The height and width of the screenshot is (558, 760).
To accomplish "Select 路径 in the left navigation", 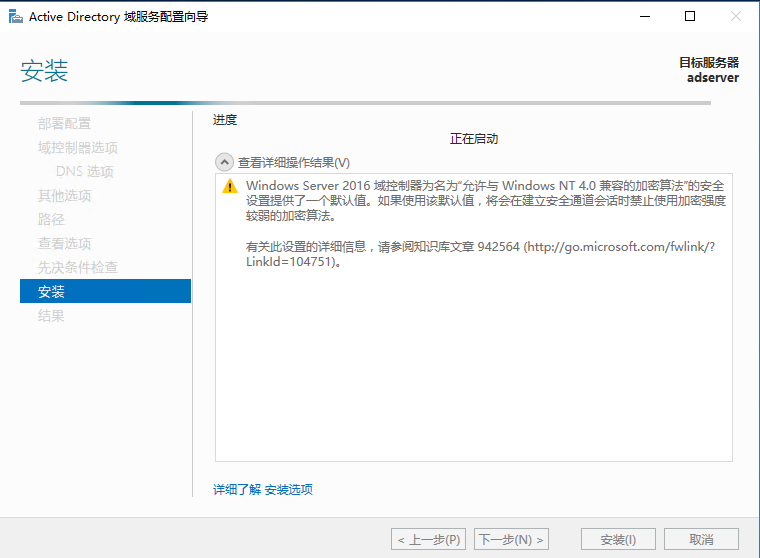I will [51, 220].
